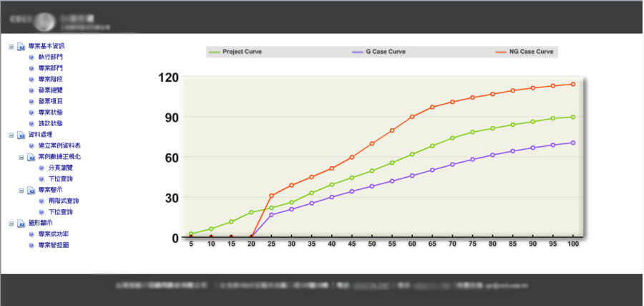Toggle the Project Curve legend entry
The width and height of the screenshot is (644, 306).
pos(242,52)
